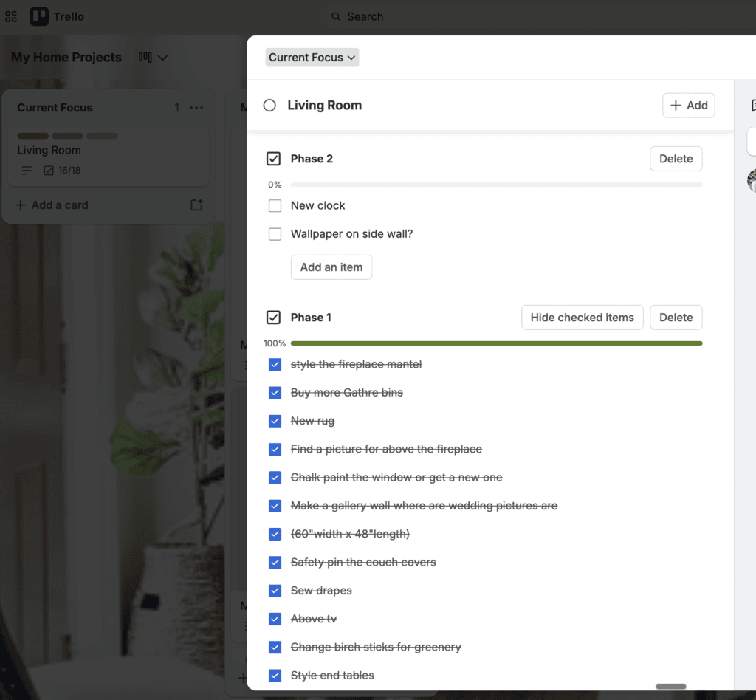Create card from template icon
This screenshot has width=756, height=700.
[x=196, y=205]
